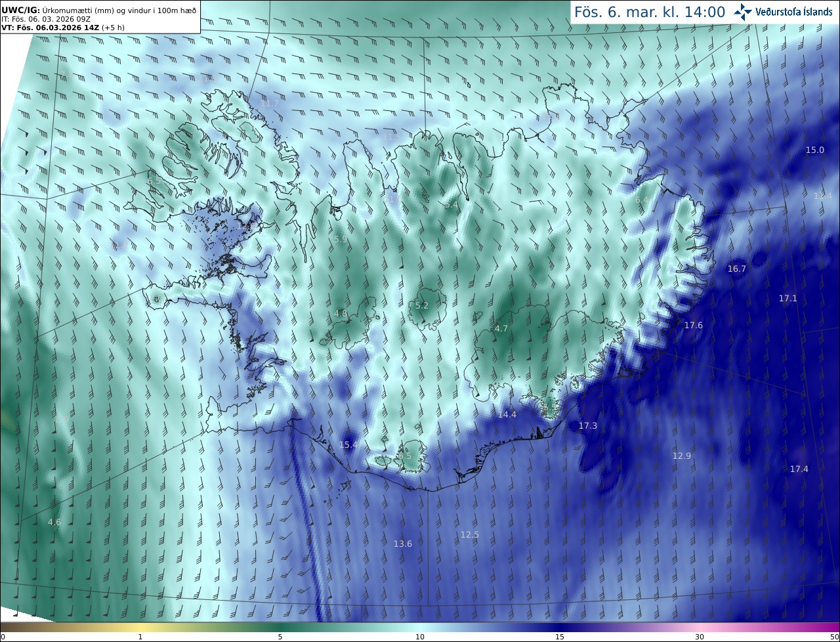
Task: Click the 6.4 value label on the map
Action: point(642,200)
